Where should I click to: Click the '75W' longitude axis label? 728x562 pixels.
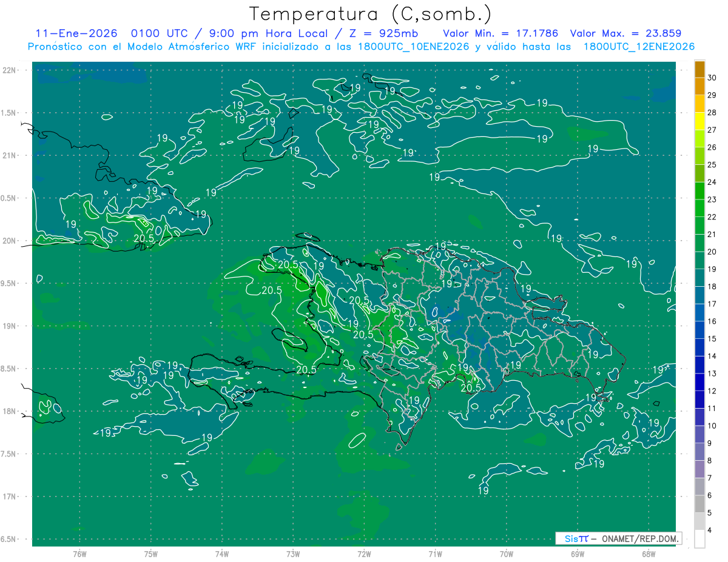pos(151,554)
